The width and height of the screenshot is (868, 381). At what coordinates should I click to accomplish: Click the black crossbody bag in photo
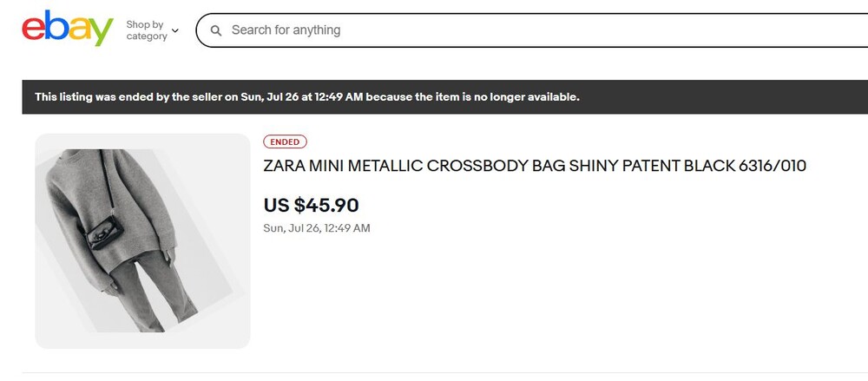coord(104,233)
